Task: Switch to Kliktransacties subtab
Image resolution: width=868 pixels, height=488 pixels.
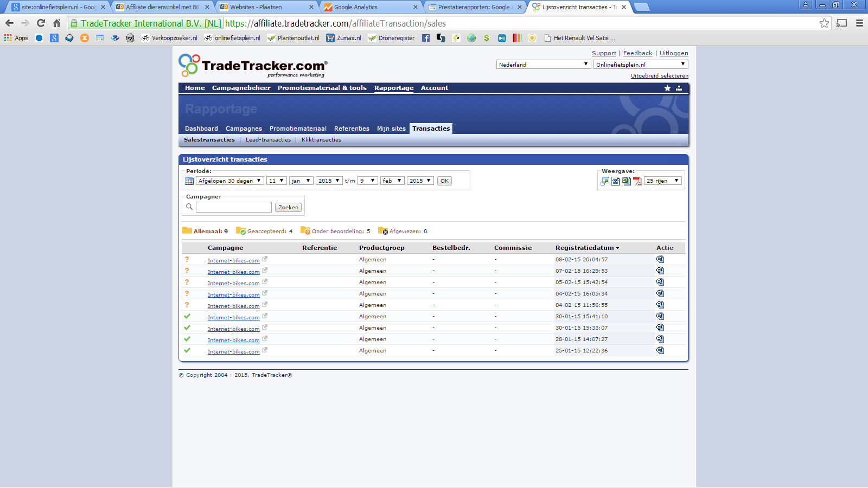Action: (x=321, y=140)
